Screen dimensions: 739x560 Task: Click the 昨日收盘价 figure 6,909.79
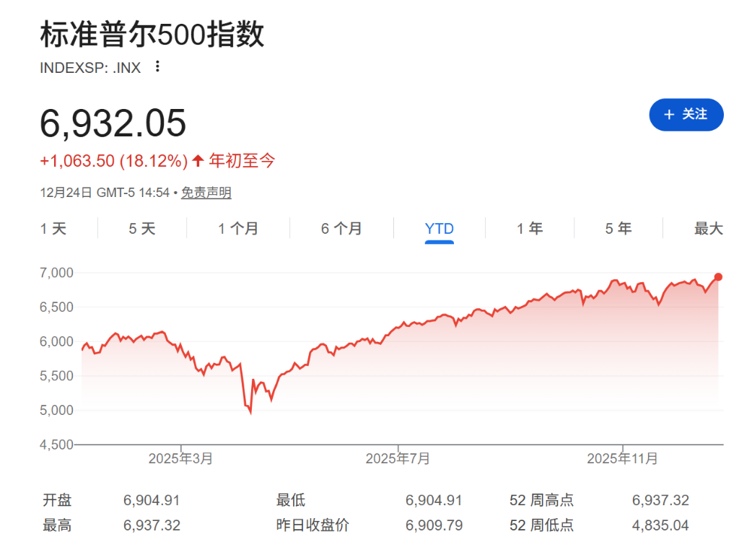[433, 525]
